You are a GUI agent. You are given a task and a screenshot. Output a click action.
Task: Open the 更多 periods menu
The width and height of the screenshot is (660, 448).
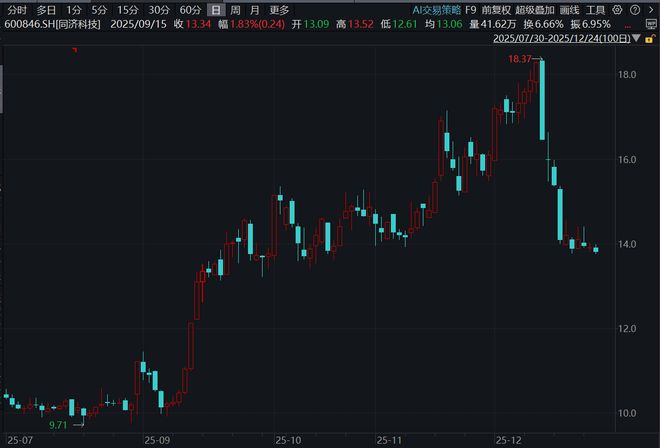click(279, 10)
